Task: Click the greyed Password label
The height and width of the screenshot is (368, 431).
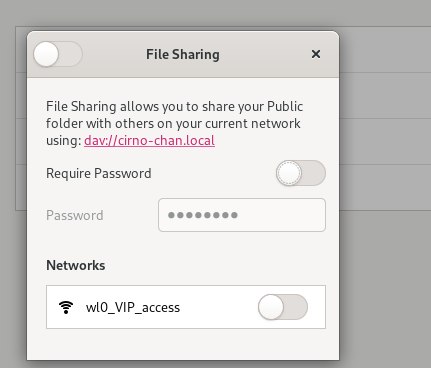Action: (75, 215)
